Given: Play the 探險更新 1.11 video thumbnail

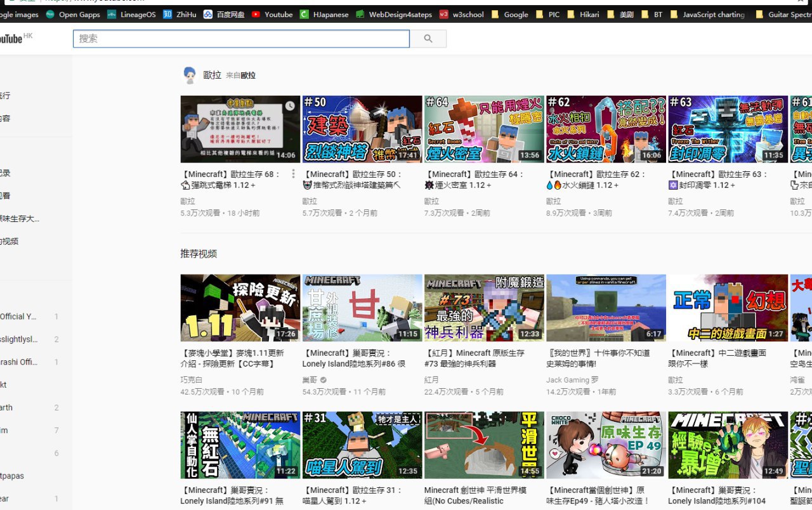Looking at the screenshot, I should [240, 308].
